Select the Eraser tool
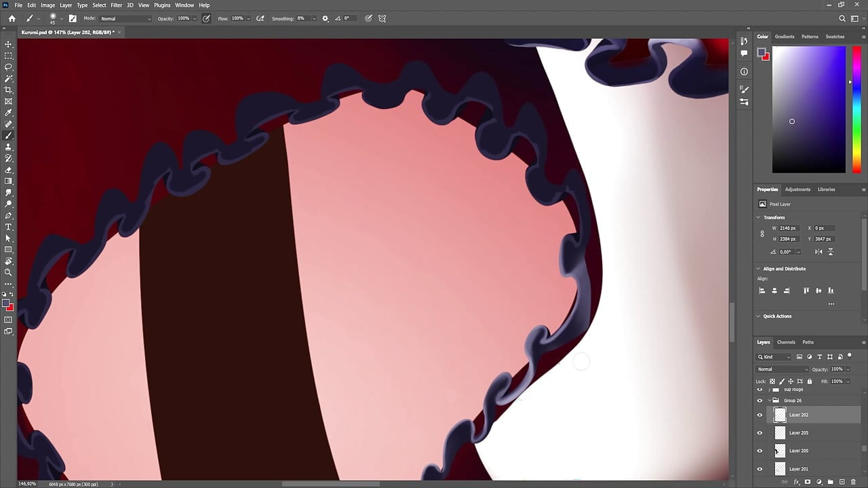The height and width of the screenshot is (488, 868). (x=9, y=169)
